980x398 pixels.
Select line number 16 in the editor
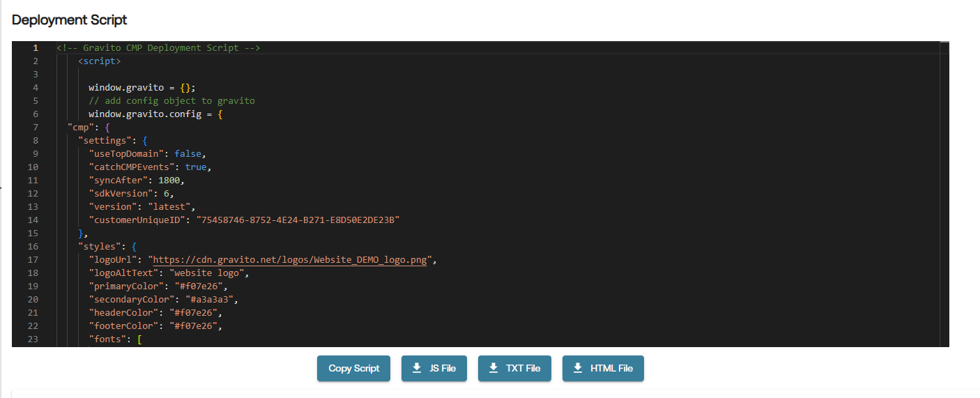[x=34, y=247]
